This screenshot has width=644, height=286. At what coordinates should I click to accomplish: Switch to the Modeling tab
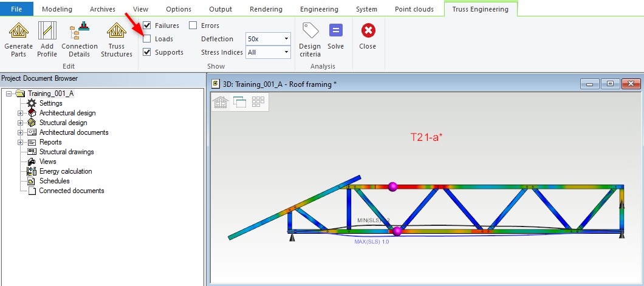point(58,9)
